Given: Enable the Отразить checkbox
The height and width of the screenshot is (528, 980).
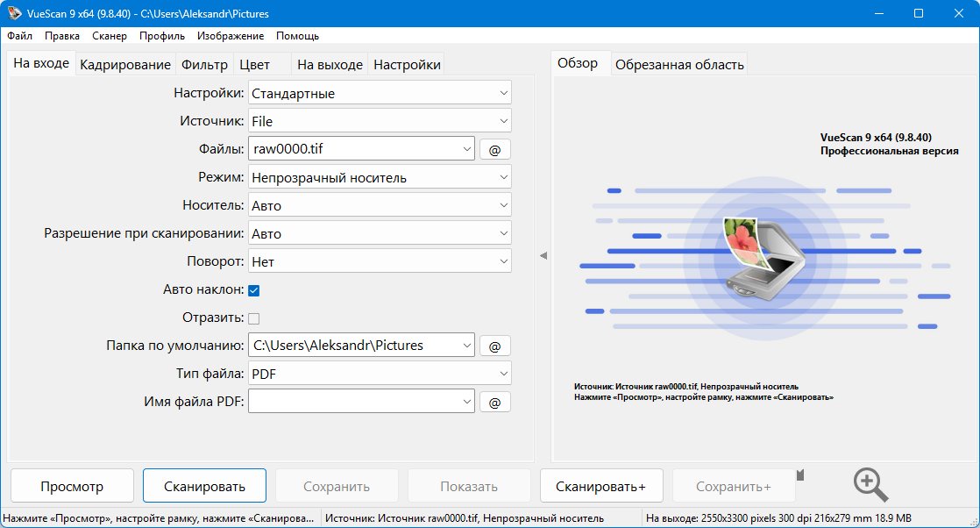Looking at the screenshot, I should (x=253, y=318).
